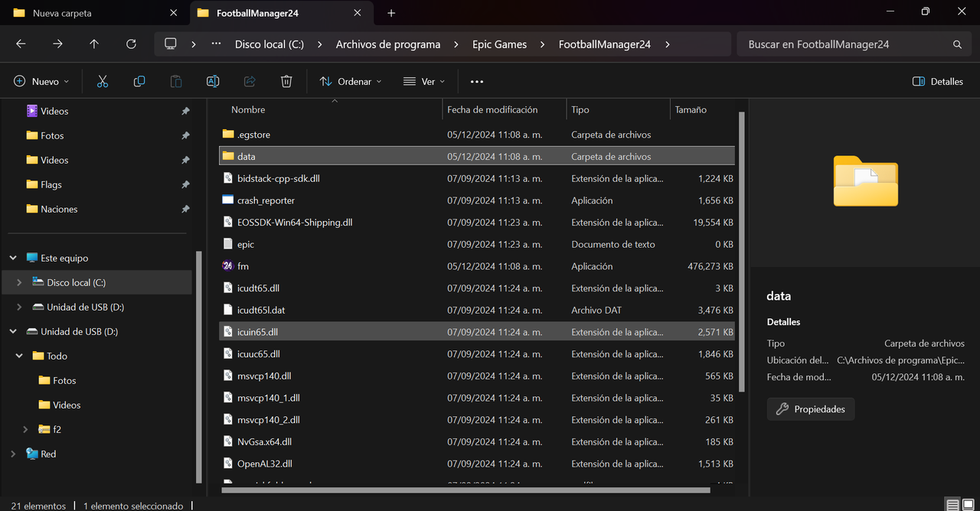The image size is (980, 511).
Task: Click the file list vertical scrollbar
Action: tap(741, 252)
